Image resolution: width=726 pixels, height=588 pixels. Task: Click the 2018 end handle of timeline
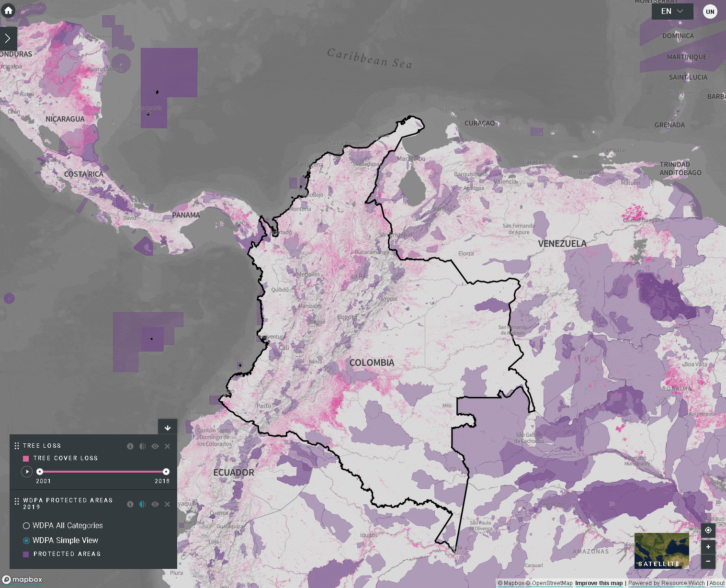pos(166,472)
